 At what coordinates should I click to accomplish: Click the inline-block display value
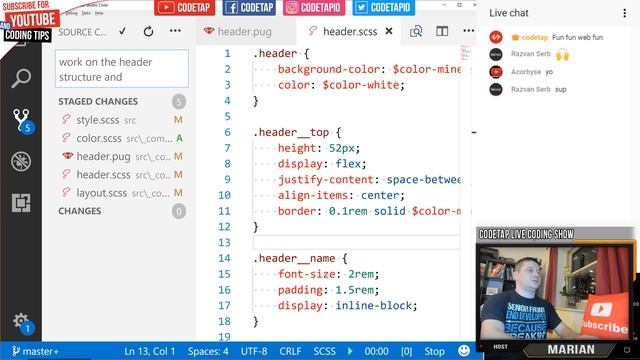point(373,306)
